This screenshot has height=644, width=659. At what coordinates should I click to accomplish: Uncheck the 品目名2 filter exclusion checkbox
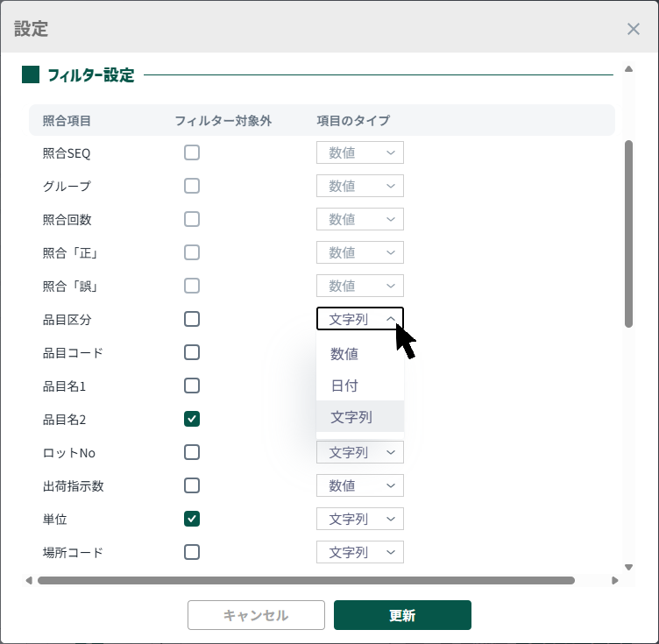click(192, 419)
